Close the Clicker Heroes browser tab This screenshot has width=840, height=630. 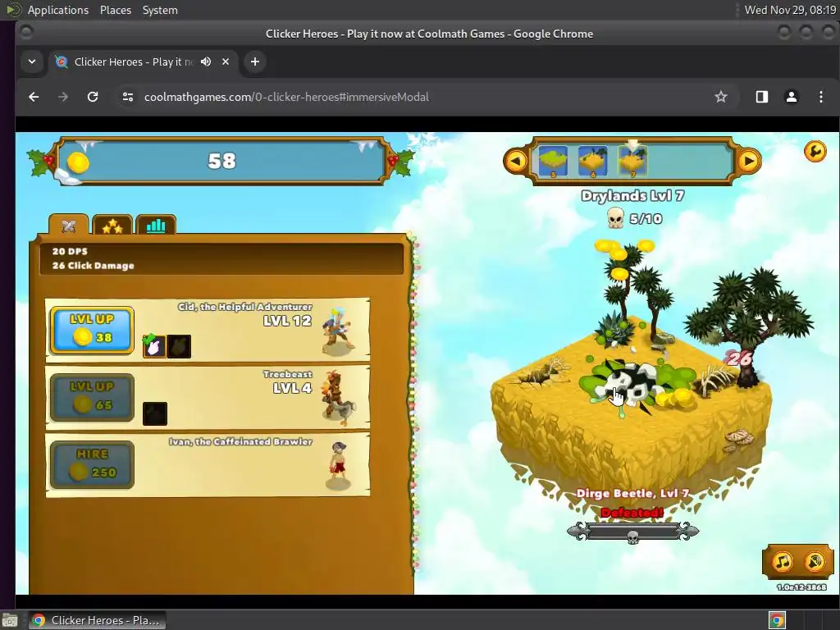tap(226, 62)
